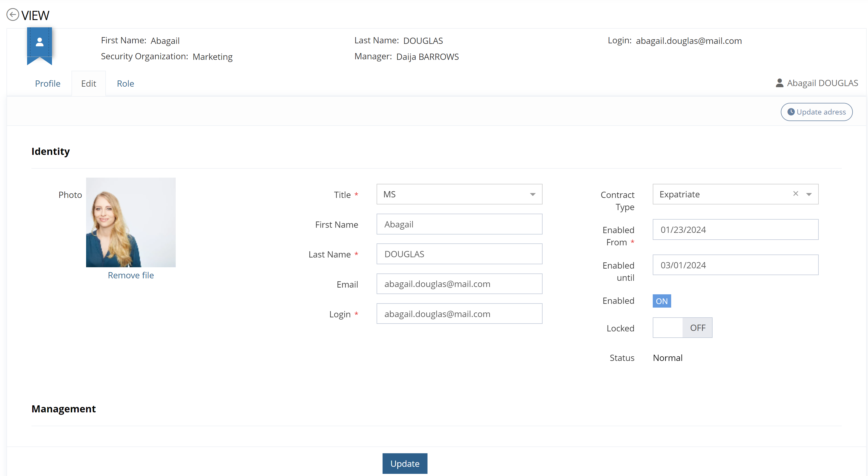Viewport: 868px width, 476px height.
Task: Click the back arrow icon beside VIEW
Action: point(12,15)
